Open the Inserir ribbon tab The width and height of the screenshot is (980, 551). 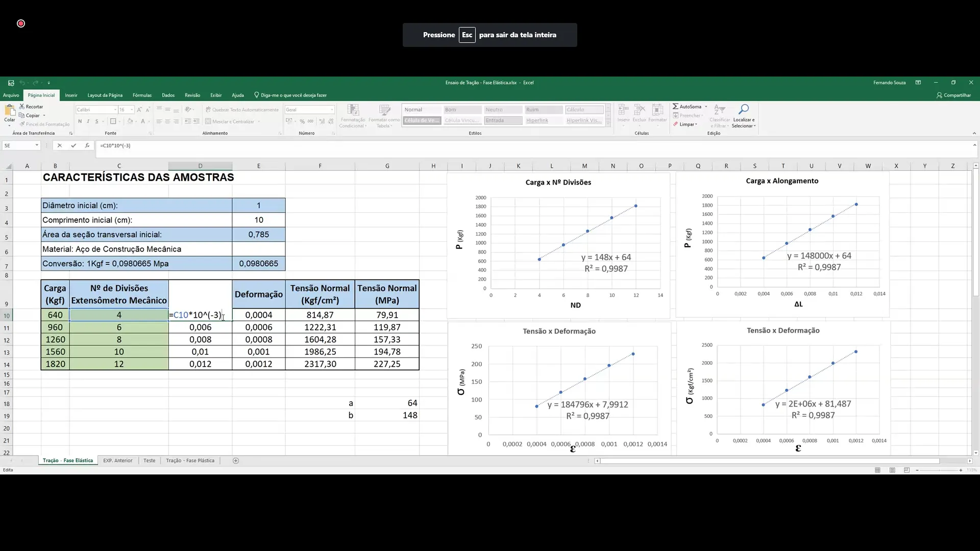(x=71, y=95)
